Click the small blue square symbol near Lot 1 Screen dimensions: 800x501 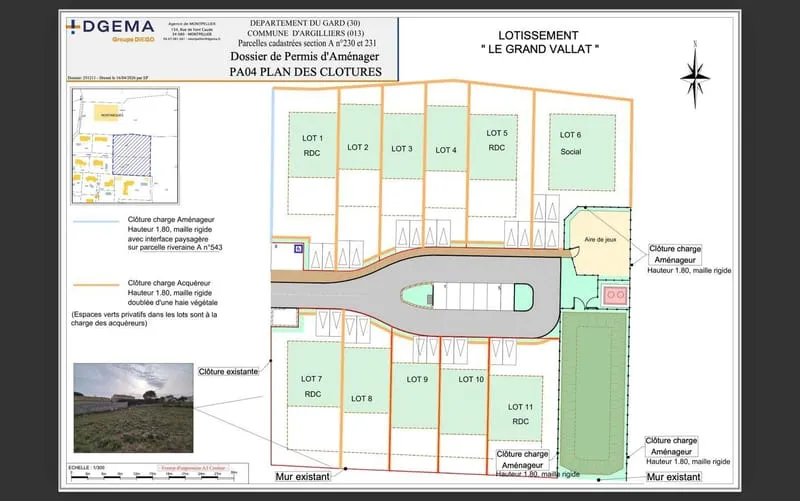point(298,249)
